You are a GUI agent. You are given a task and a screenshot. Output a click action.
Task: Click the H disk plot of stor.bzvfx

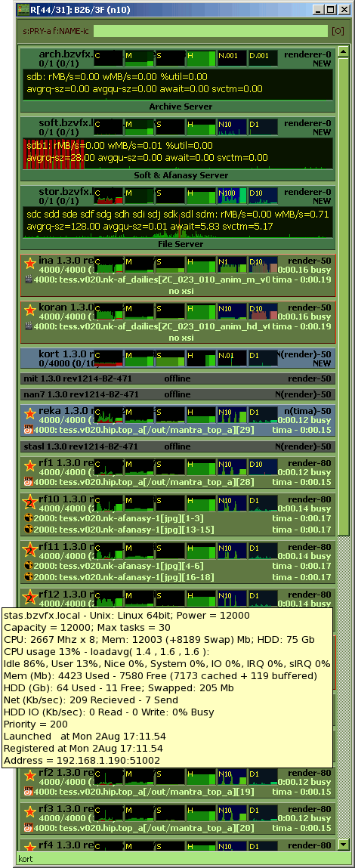(x=201, y=196)
